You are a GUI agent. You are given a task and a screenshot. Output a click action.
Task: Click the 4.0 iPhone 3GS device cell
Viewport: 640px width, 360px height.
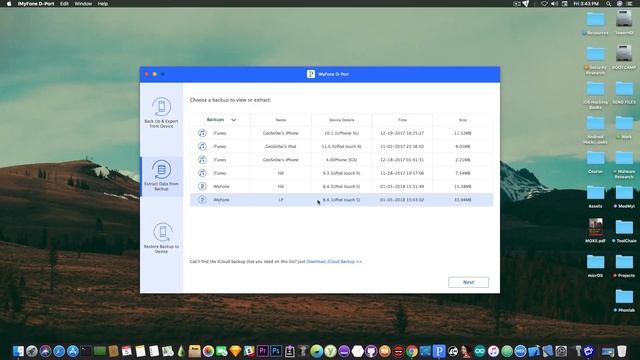point(341,160)
